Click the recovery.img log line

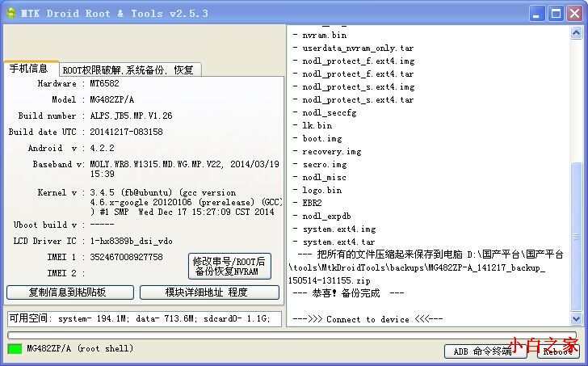point(326,152)
